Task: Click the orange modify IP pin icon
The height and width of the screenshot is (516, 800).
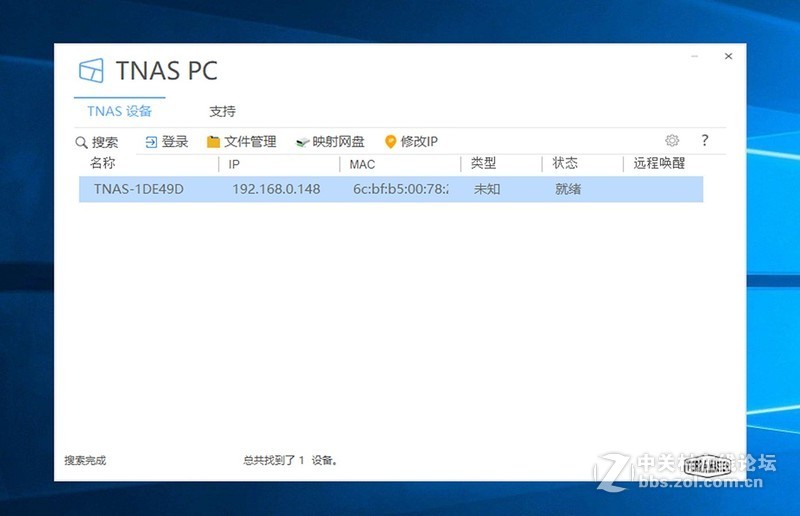Action: pyautogui.click(x=390, y=142)
